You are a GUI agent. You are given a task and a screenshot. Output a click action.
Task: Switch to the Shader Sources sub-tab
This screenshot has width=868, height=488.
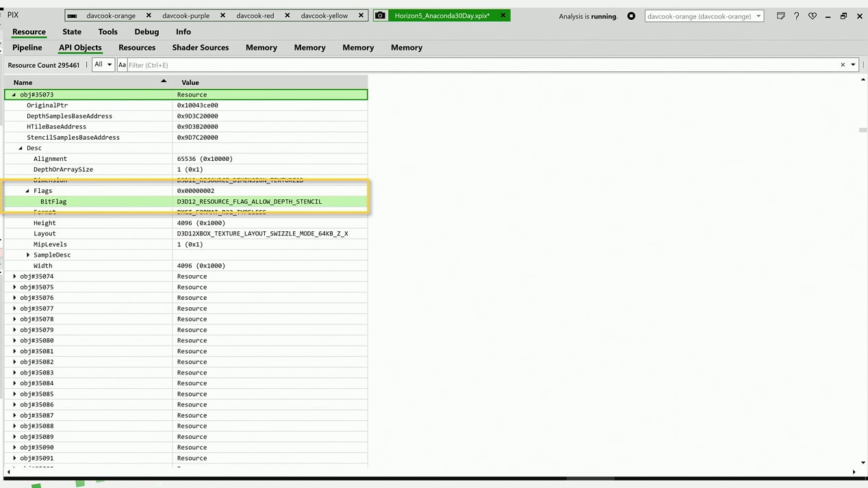point(201,47)
